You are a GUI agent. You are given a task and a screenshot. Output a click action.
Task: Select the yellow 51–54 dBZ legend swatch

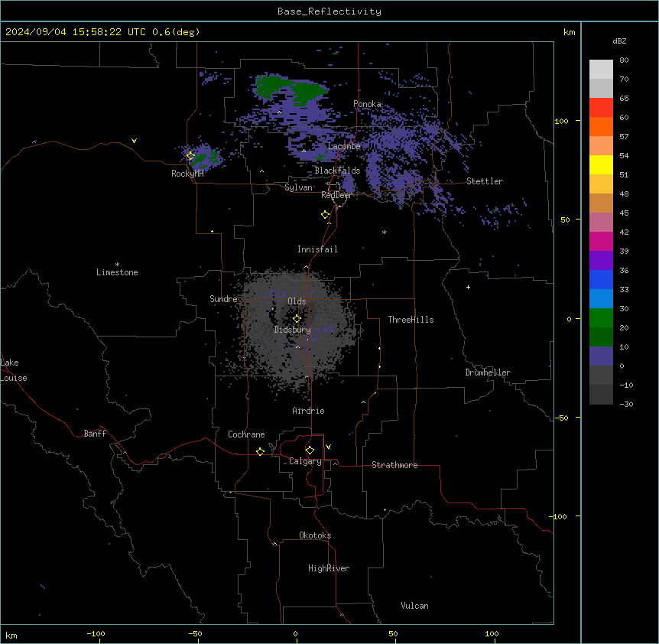tap(601, 164)
